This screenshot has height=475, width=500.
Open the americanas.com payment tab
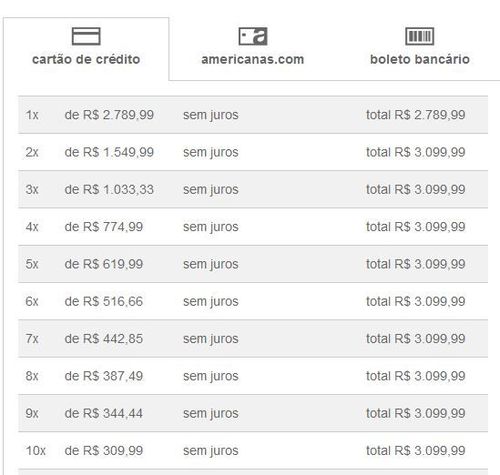pos(253,49)
